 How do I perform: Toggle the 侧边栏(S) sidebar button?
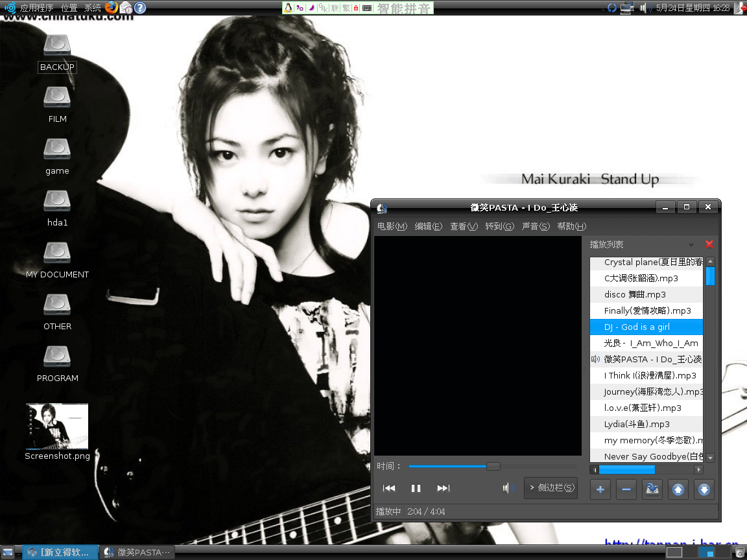[551, 488]
